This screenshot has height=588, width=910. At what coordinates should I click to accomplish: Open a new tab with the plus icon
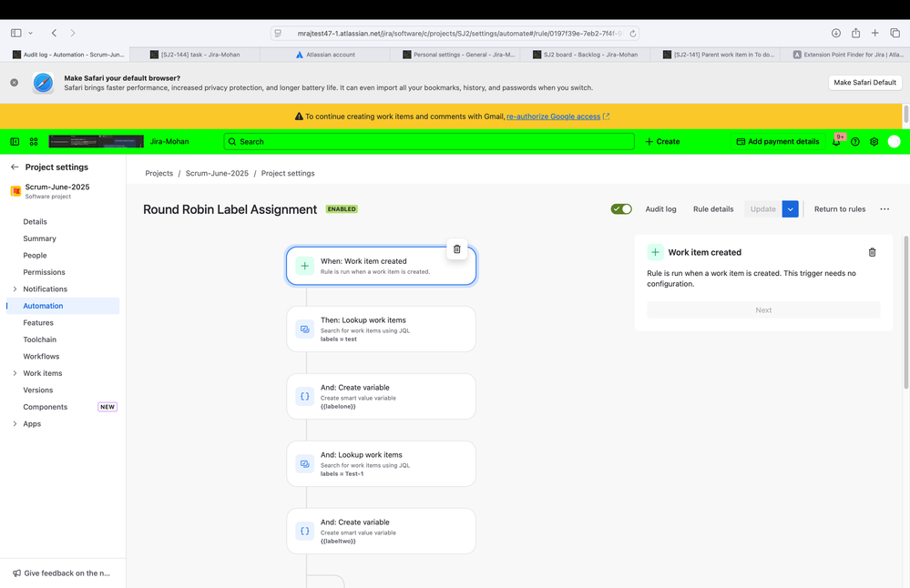(874, 33)
